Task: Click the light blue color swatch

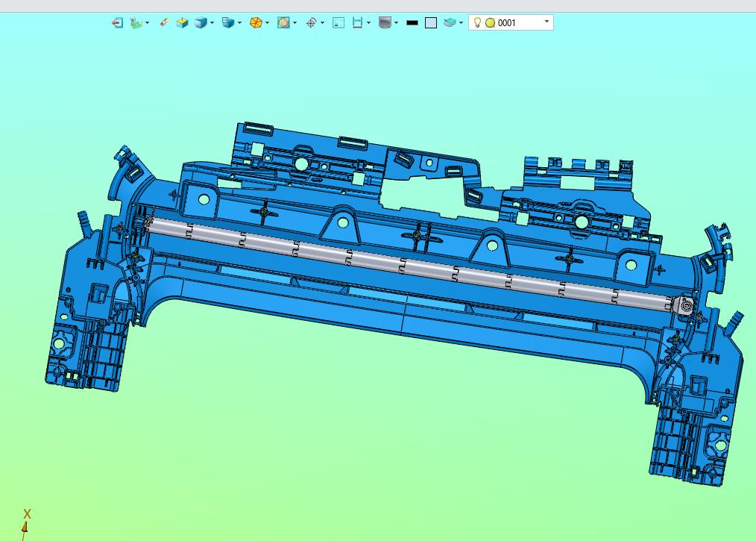Action: click(x=431, y=22)
